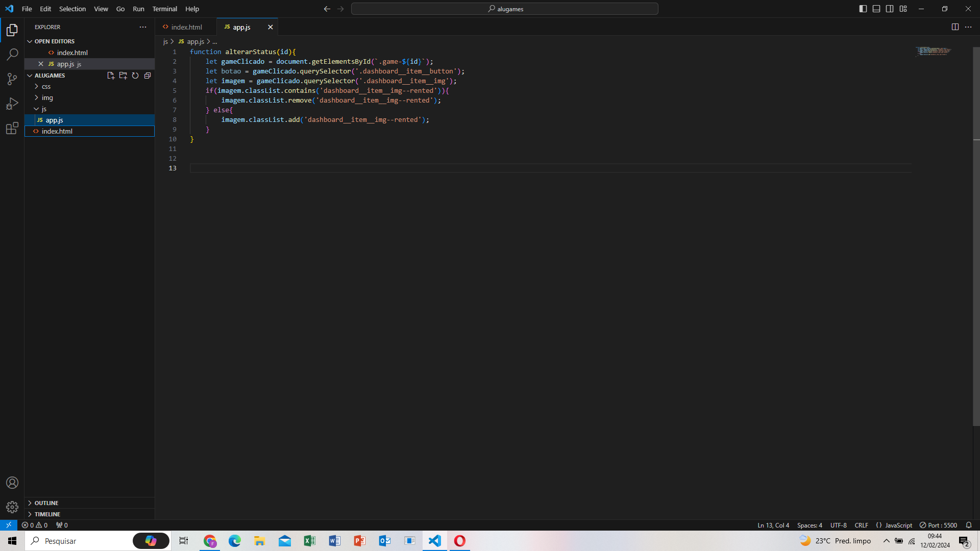Click New File icon in ALUGAMES header
Image resolution: width=980 pixels, height=551 pixels.
click(111, 76)
